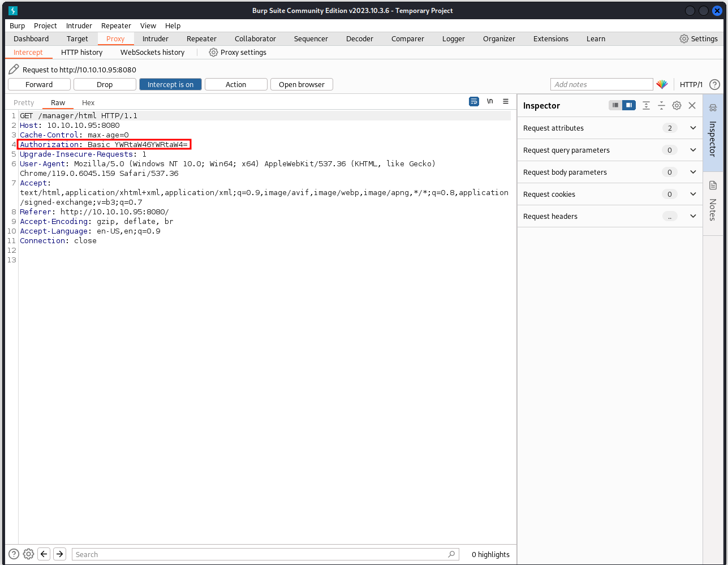Switch to Target tab
Viewport: 728px width, 565px height.
77,38
